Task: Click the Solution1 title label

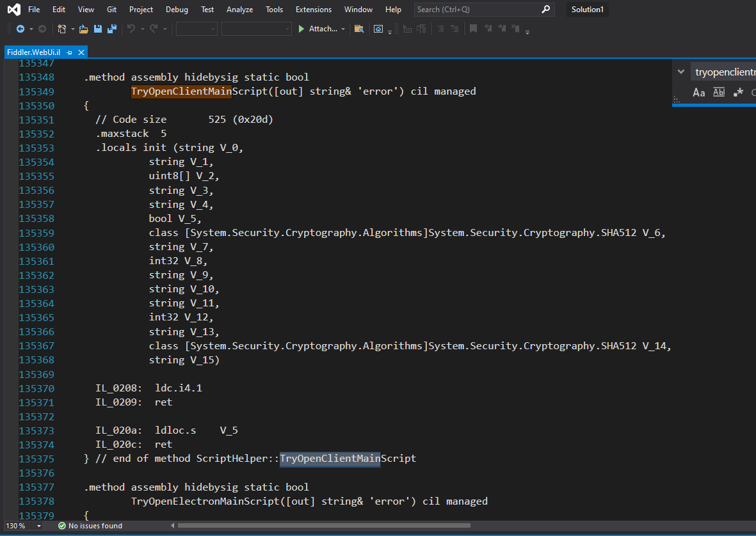Action: coord(587,9)
